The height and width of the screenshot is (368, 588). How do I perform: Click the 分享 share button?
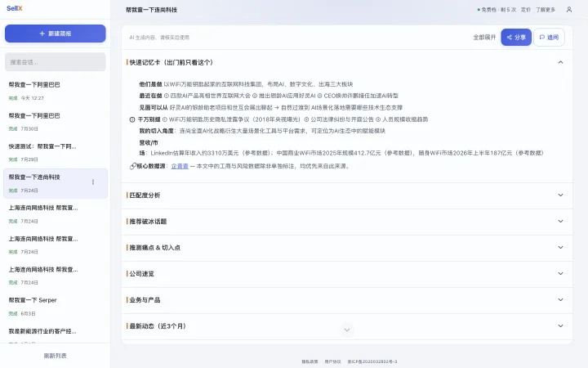pos(516,37)
